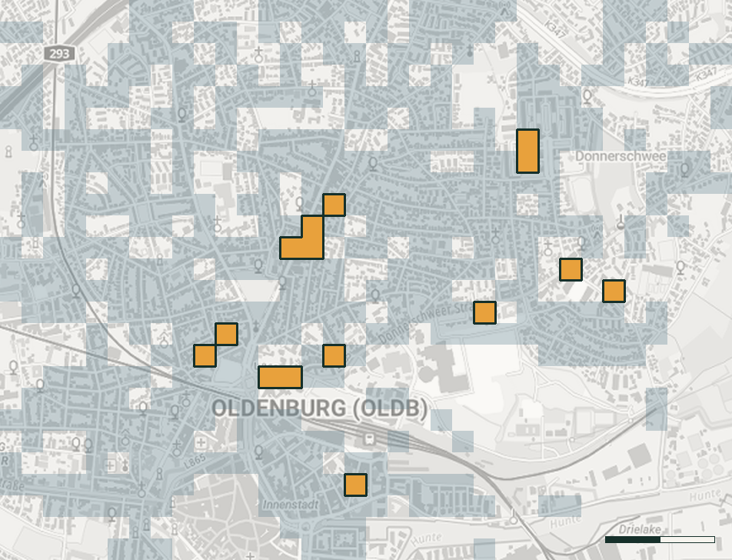Click the Drielake district label
The height and width of the screenshot is (560, 732).
click(640, 529)
